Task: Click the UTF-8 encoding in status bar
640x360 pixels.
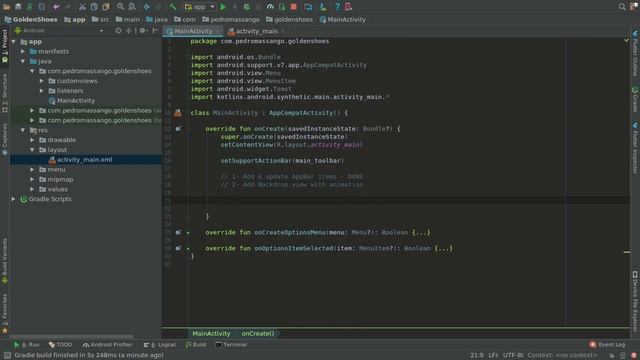Action: (x=513, y=356)
